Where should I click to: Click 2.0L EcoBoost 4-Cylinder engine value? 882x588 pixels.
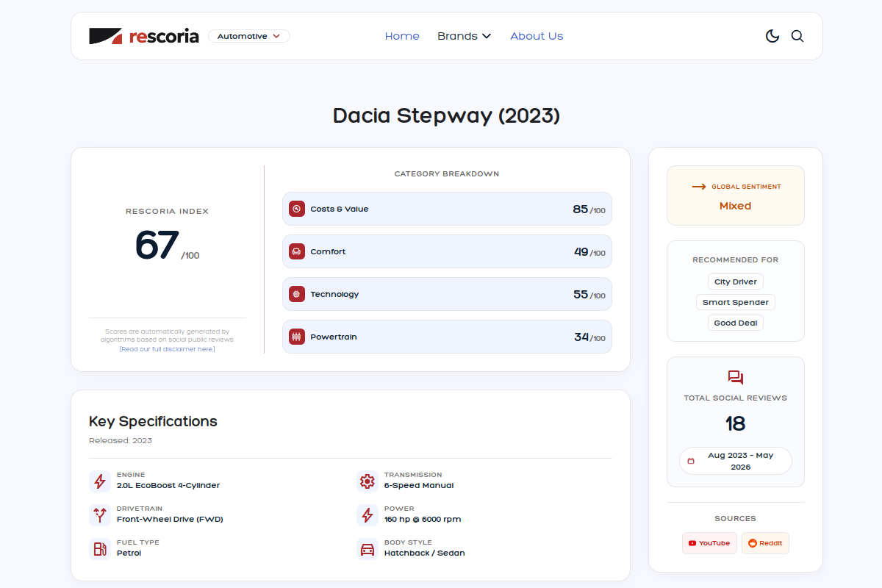point(168,485)
